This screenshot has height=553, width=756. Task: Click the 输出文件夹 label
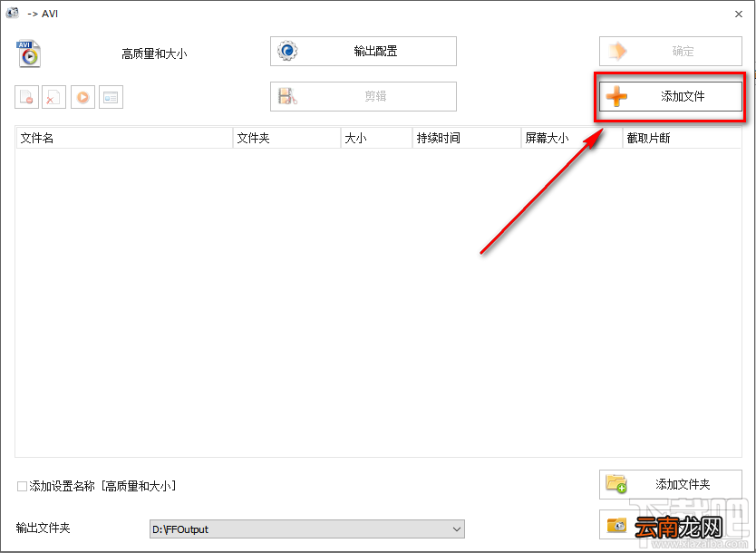tap(43, 528)
